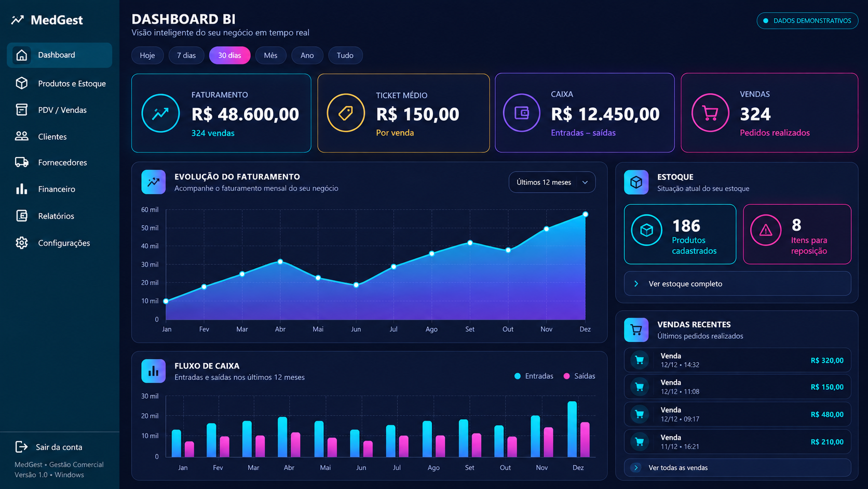Select the Ano period filter
Image resolution: width=868 pixels, height=489 pixels.
tap(307, 56)
